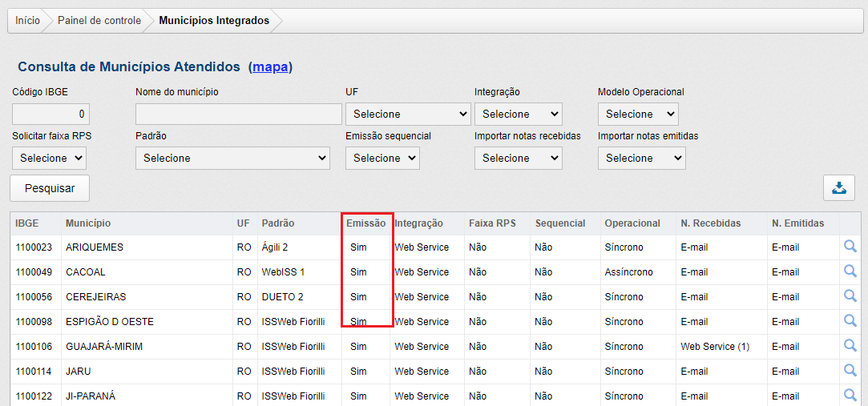Click magnifier icon for JI-PARANÁ row

[x=850, y=396]
